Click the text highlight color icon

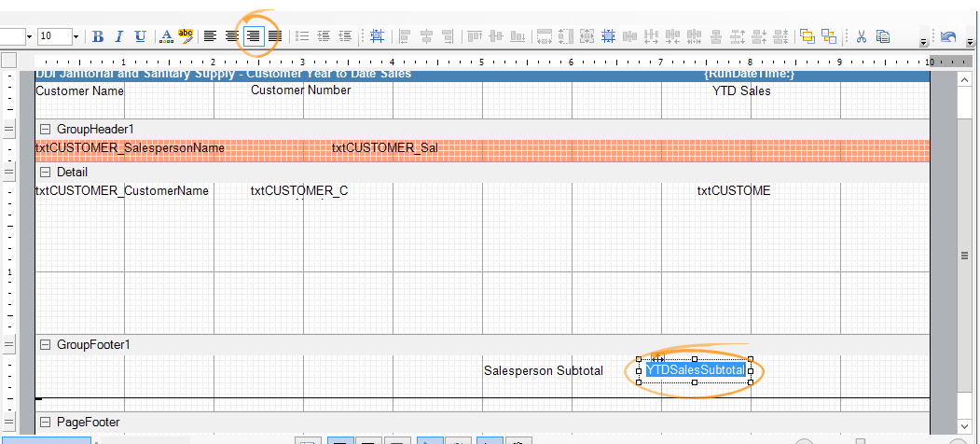tap(186, 36)
